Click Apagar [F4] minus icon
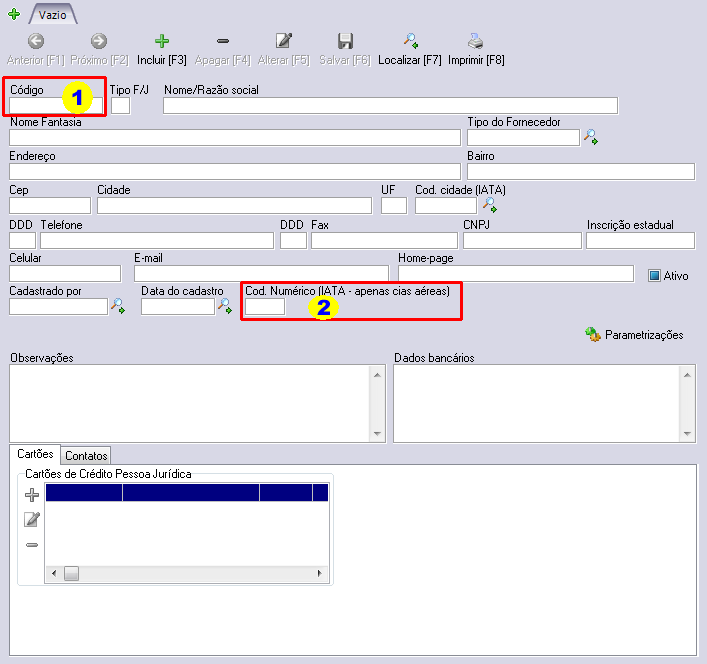Image resolution: width=707 pixels, height=664 pixels. click(x=223, y=41)
